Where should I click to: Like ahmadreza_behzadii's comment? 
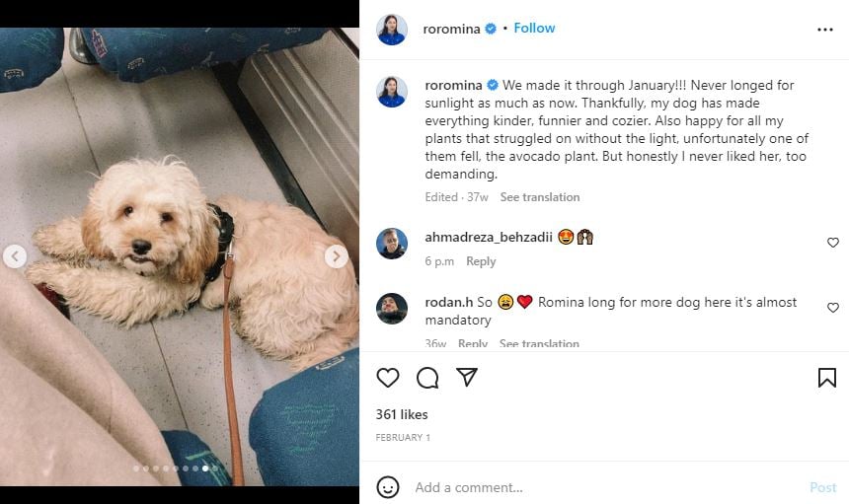(x=832, y=243)
